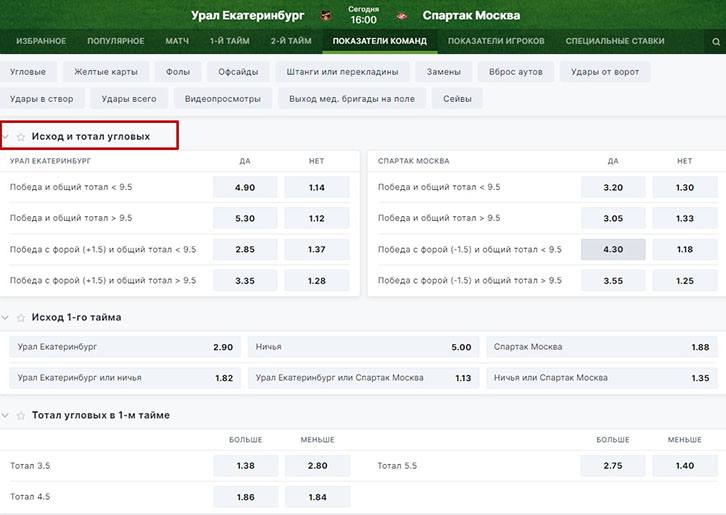The width and height of the screenshot is (726, 515).
Task: Click the search magnifier icon
Action: point(715,42)
